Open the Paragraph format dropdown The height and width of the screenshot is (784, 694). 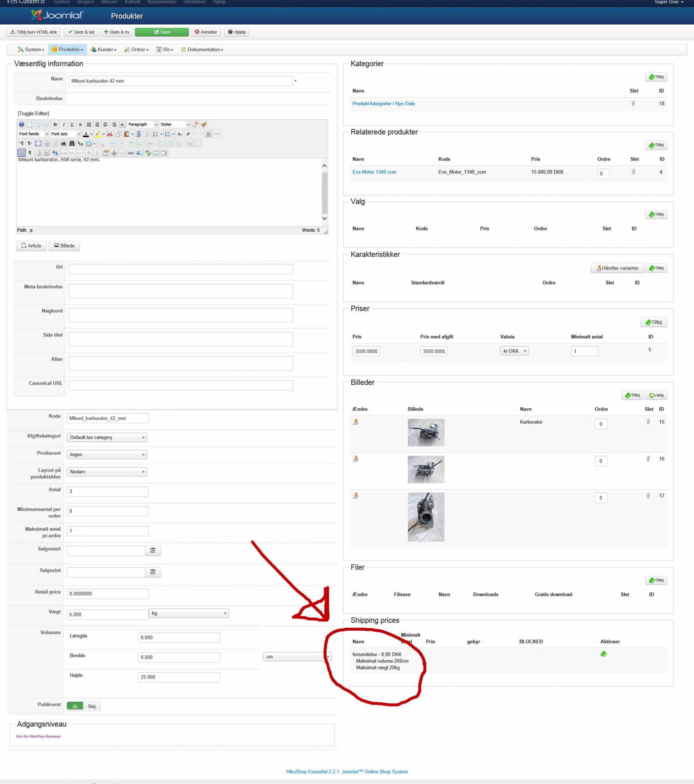[x=143, y=124]
